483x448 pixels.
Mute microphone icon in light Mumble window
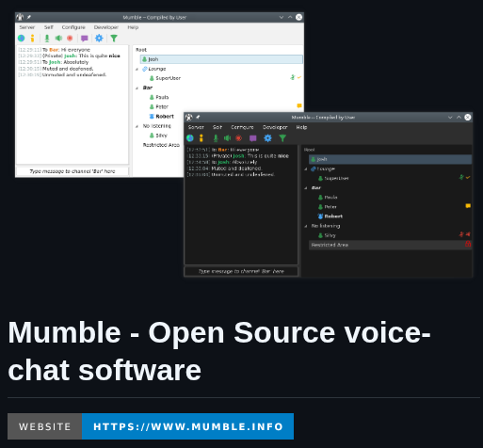click(47, 39)
